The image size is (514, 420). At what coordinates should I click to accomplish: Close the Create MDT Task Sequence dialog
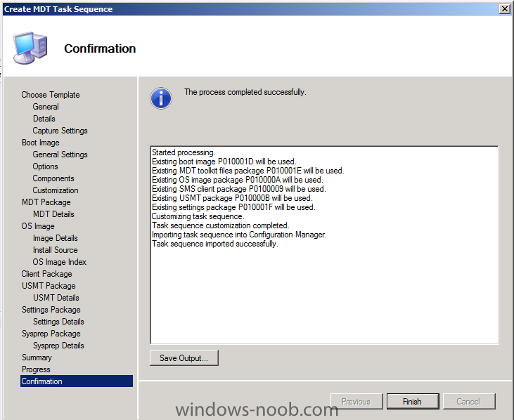click(x=504, y=9)
